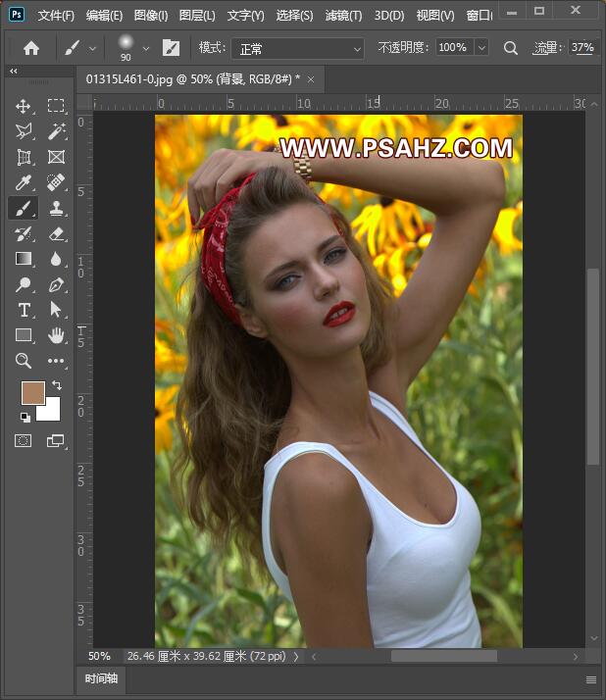Expand the document status info chevron

tap(296, 656)
